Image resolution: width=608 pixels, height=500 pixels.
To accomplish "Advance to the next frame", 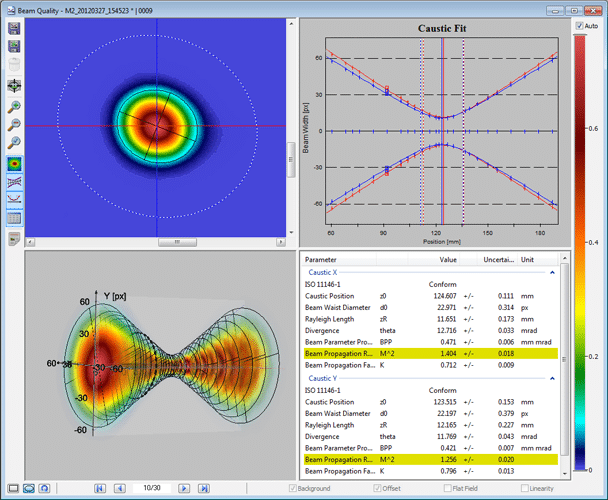I will coord(184,488).
